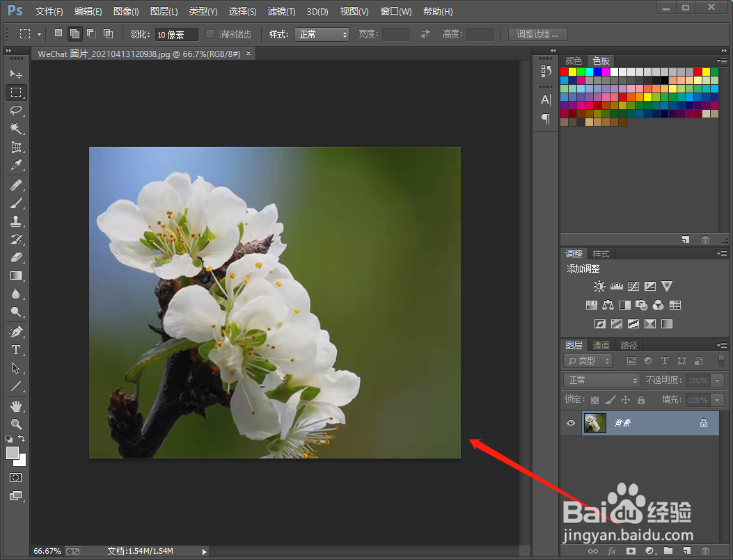Add a Channel Mixer adjustment
The width and height of the screenshot is (733, 560).
click(659, 305)
